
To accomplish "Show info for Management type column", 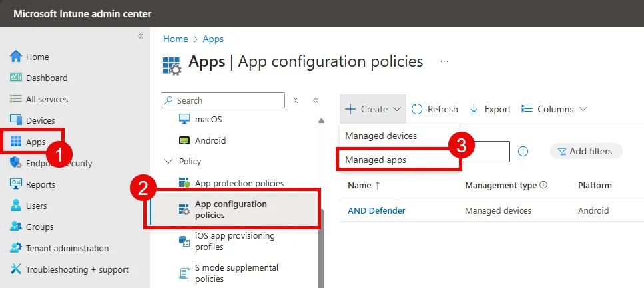I will click(x=543, y=185).
